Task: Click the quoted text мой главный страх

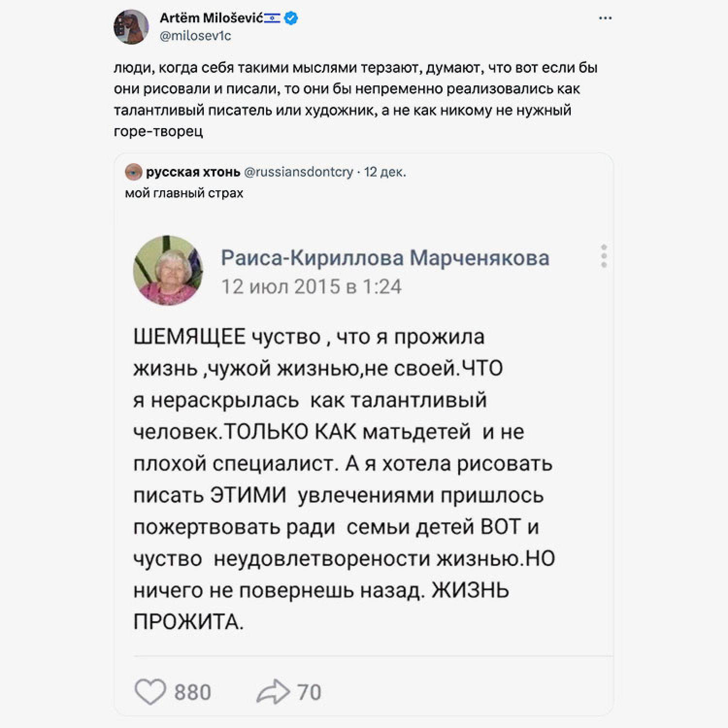Action: click(184, 193)
